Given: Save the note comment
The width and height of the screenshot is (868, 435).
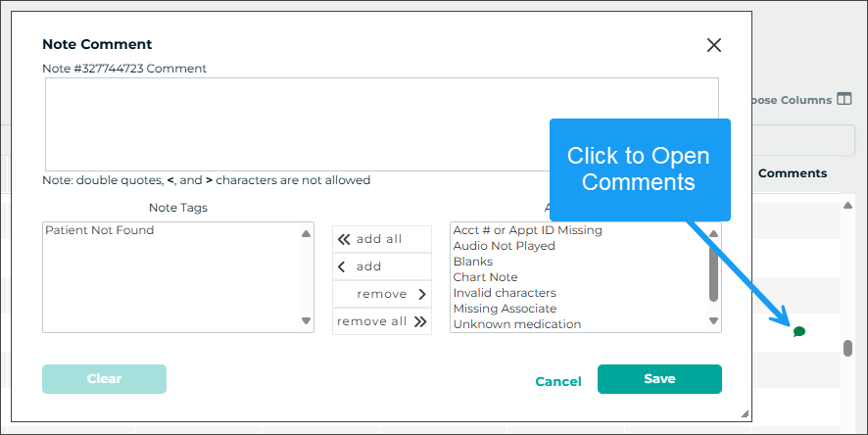Looking at the screenshot, I should pyautogui.click(x=659, y=379).
